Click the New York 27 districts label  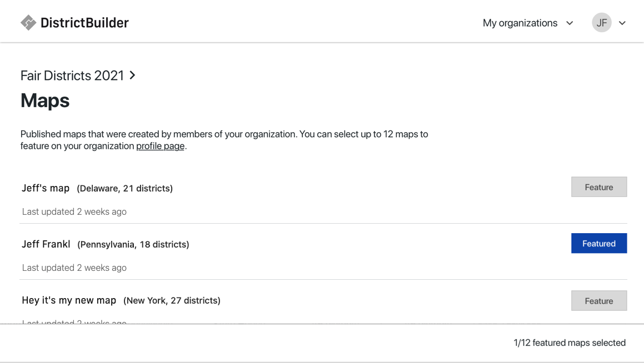click(x=172, y=300)
